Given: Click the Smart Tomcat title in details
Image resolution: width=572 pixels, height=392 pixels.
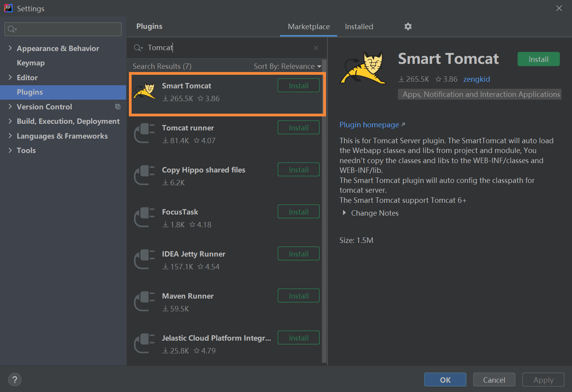Looking at the screenshot, I should [448, 59].
